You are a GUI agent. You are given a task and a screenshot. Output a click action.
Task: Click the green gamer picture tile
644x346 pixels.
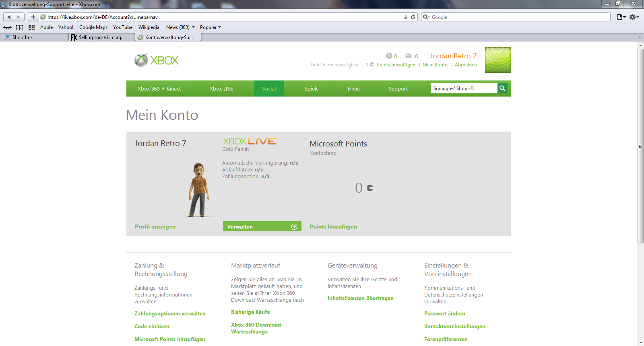498,60
